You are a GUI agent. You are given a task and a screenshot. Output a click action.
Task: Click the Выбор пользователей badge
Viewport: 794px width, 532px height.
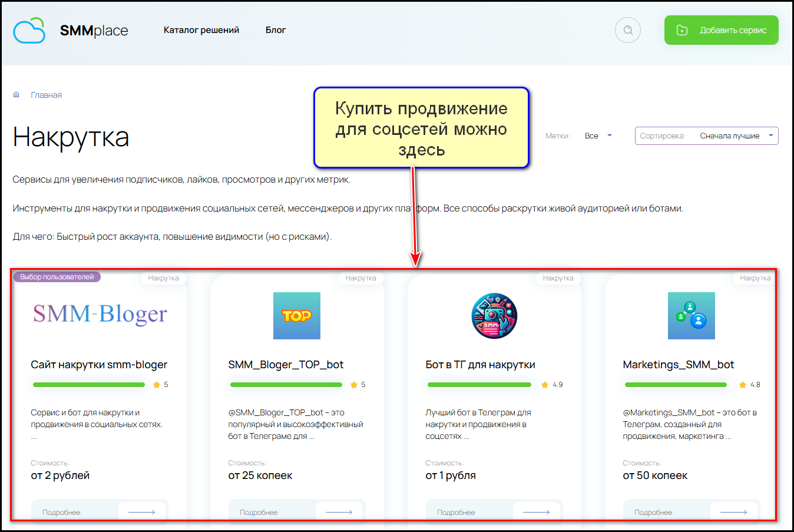(56, 276)
